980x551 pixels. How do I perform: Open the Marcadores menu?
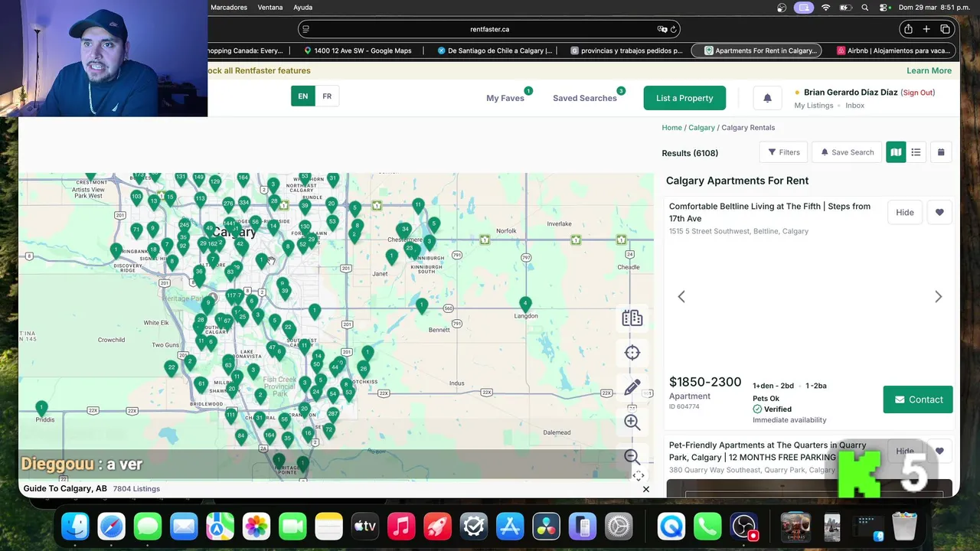tap(229, 8)
